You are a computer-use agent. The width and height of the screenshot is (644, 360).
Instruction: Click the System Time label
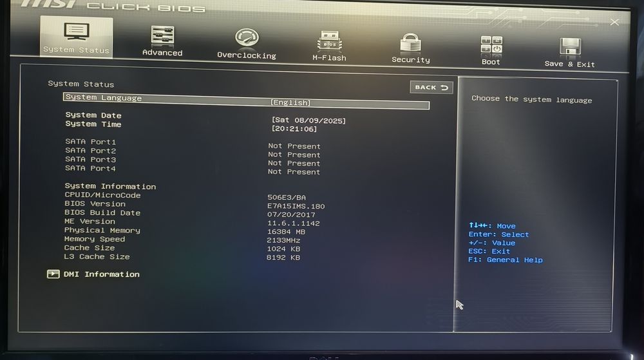(x=93, y=124)
